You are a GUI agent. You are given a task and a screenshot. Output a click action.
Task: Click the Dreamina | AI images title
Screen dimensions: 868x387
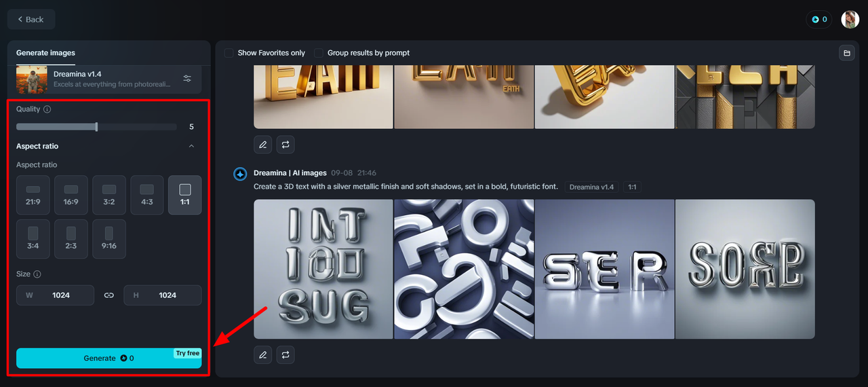(290, 173)
